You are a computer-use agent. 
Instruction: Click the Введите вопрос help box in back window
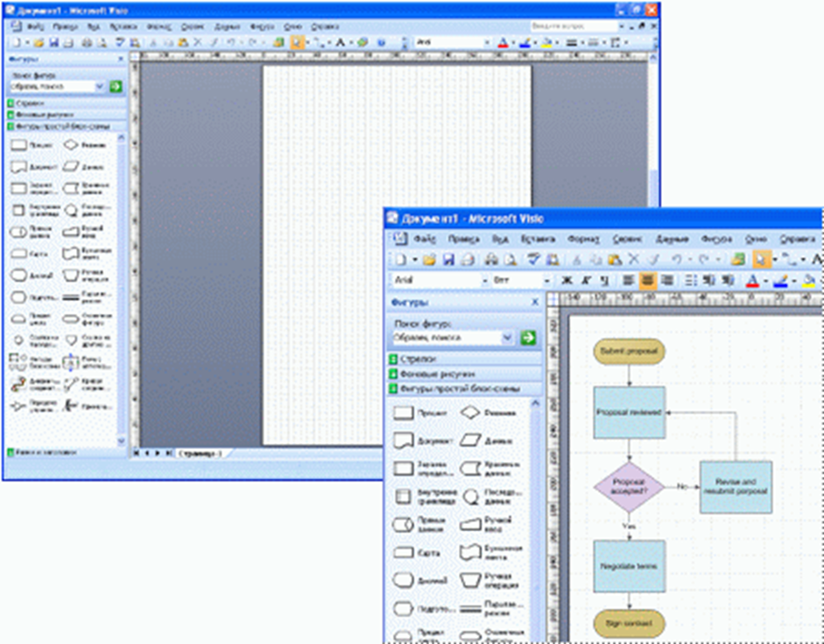click(574, 25)
